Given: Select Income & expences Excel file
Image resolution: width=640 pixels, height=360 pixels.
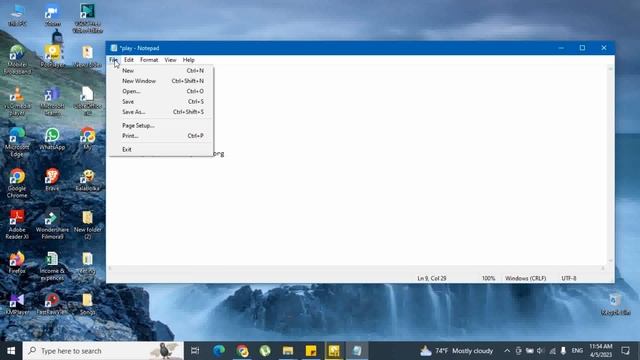Looking at the screenshot, I should coord(52,266).
